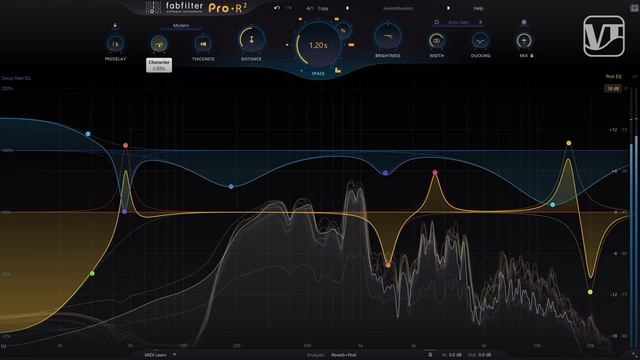Click the freeze snowflake icon near Auto Gate

481,22
